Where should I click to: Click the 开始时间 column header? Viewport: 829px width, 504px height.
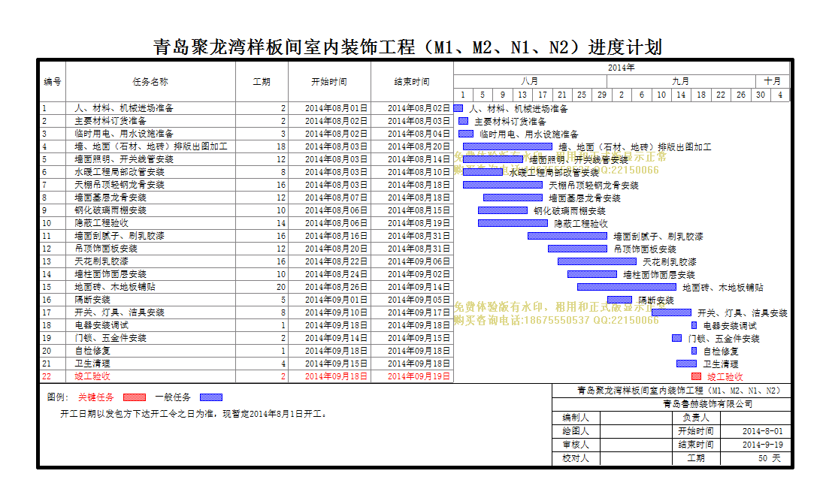pos(329,81)
